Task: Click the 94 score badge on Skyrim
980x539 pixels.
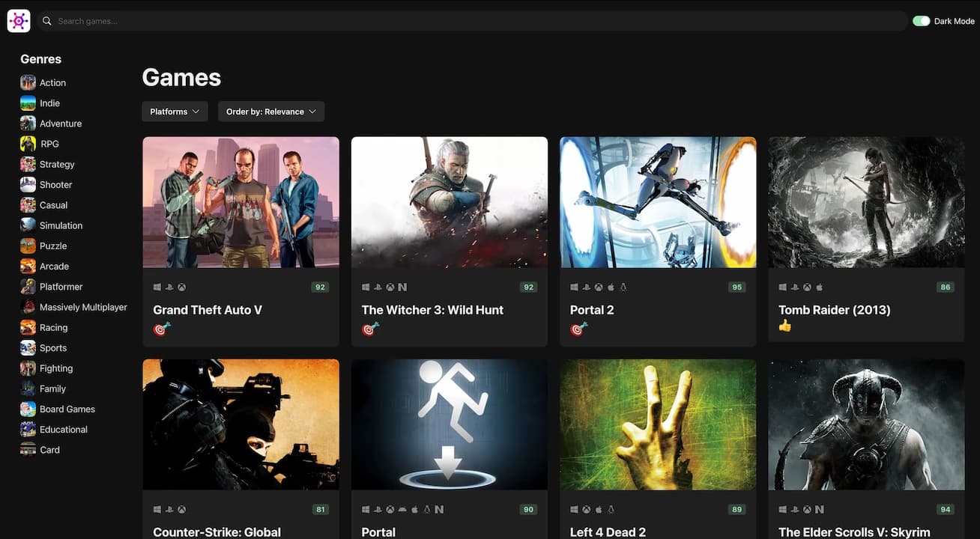Action: pos(946,510)
